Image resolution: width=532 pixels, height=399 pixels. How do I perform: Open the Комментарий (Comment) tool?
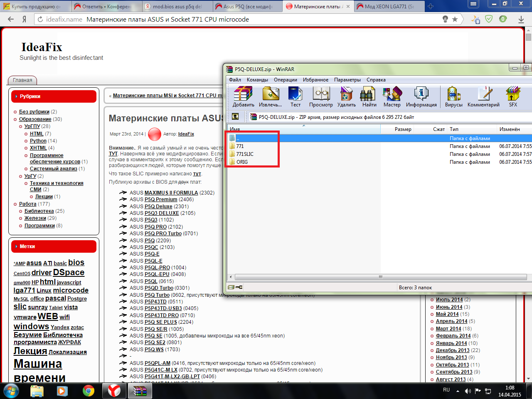coord(483,97)
